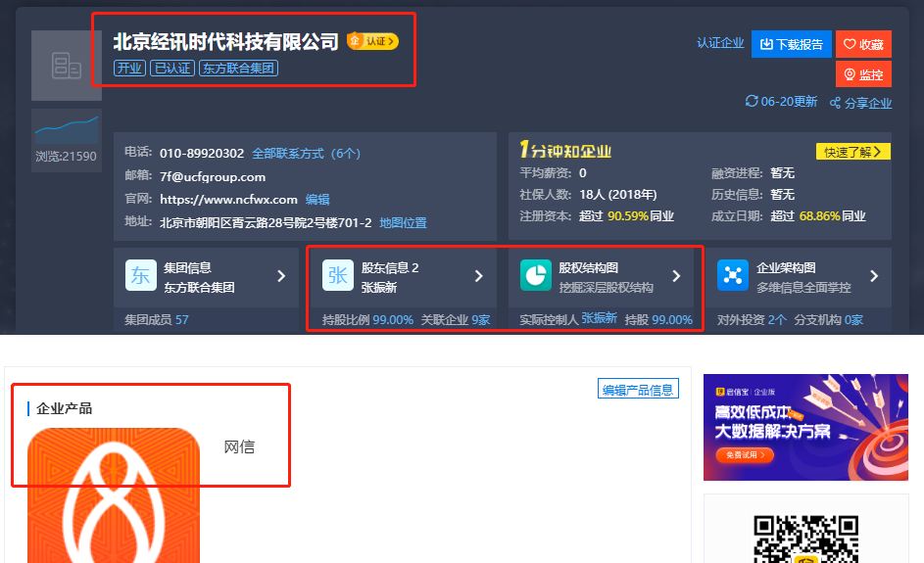The height and width of the screenshot is (563, 924).
Task: Click the QR code image
Action: coord(805,539)
